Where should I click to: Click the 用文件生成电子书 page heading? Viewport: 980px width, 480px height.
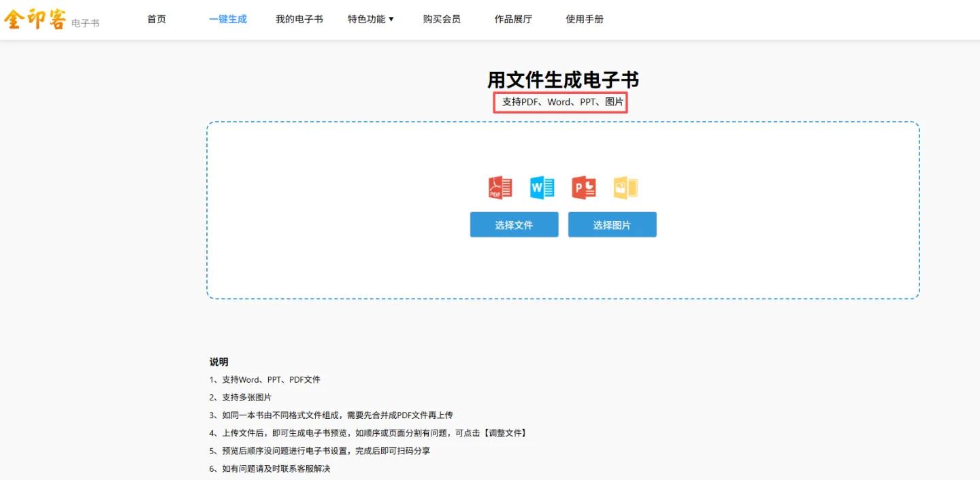563,80
